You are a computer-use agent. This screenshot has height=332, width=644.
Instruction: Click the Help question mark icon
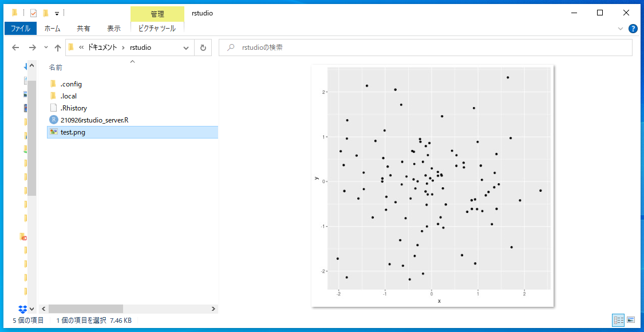(x=633, y=29)
